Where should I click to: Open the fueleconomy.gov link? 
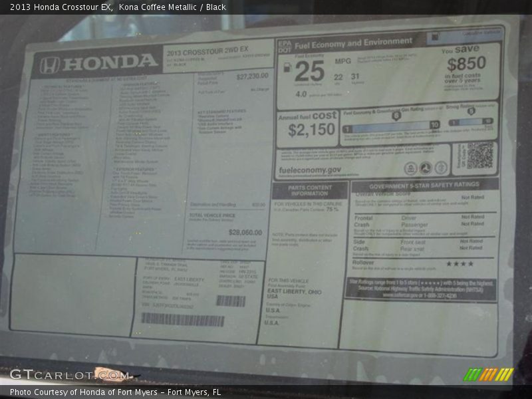[x=310, y=170]
